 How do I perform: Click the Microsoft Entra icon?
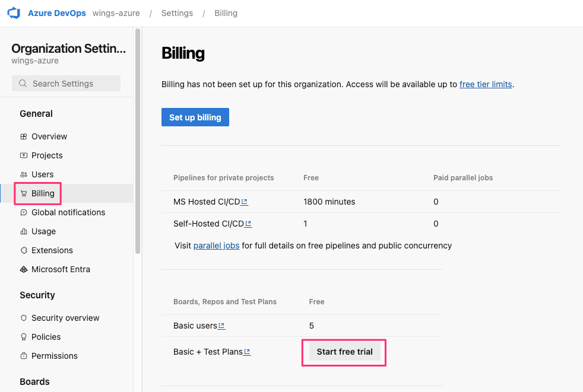pos(24,269)
